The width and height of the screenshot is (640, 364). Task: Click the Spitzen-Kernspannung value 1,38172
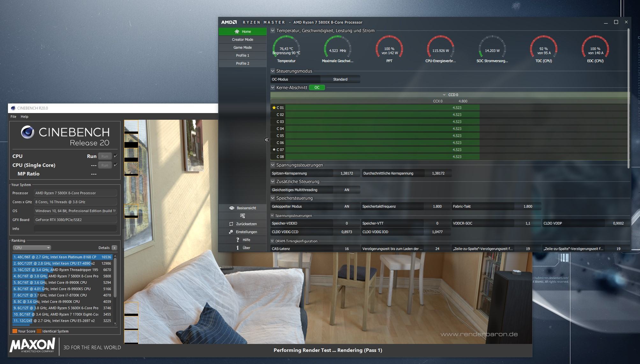click(x=347, y=173)
